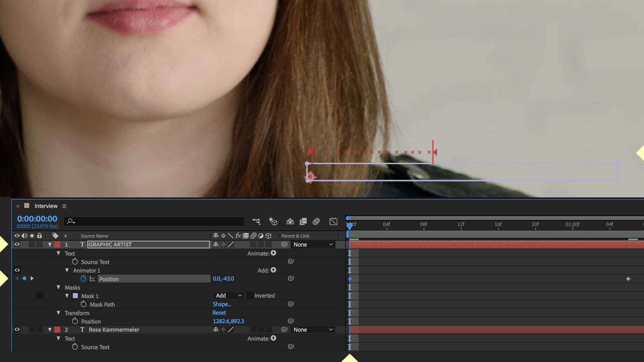
Task: Click the Live Update / draft 3D icon
Action: (x=273, y=221)
